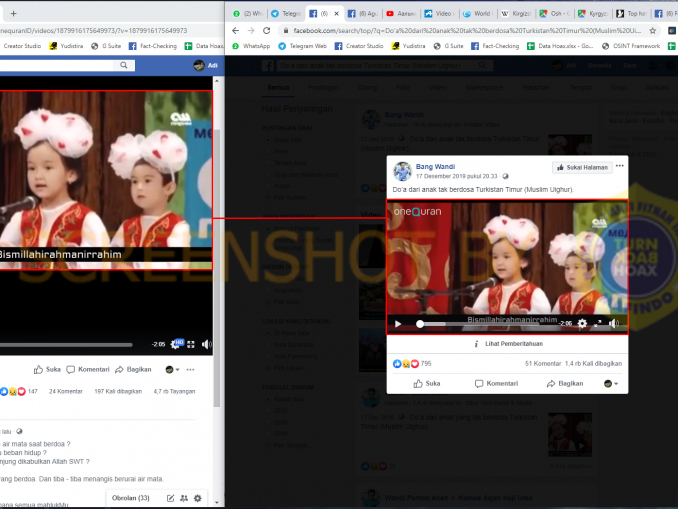Viewport: 678px width, 509px height.
Task: Click Komentari on Bang Wandi post
Action: pos(496,384)
